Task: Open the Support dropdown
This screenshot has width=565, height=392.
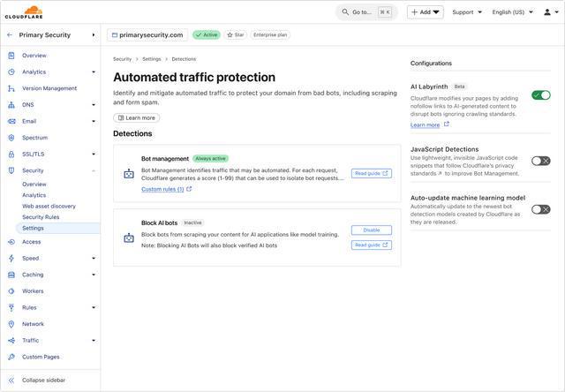Action: tap(467, 11)
